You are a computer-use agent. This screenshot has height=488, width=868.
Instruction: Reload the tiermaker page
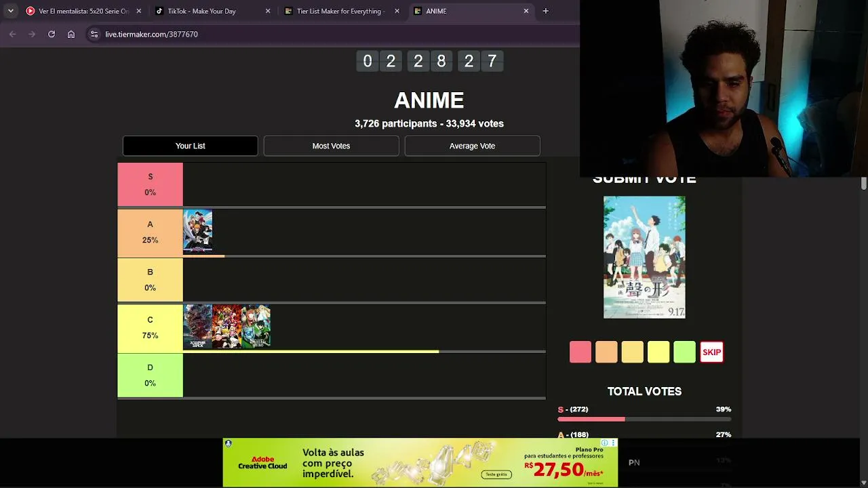coord(52,34)
